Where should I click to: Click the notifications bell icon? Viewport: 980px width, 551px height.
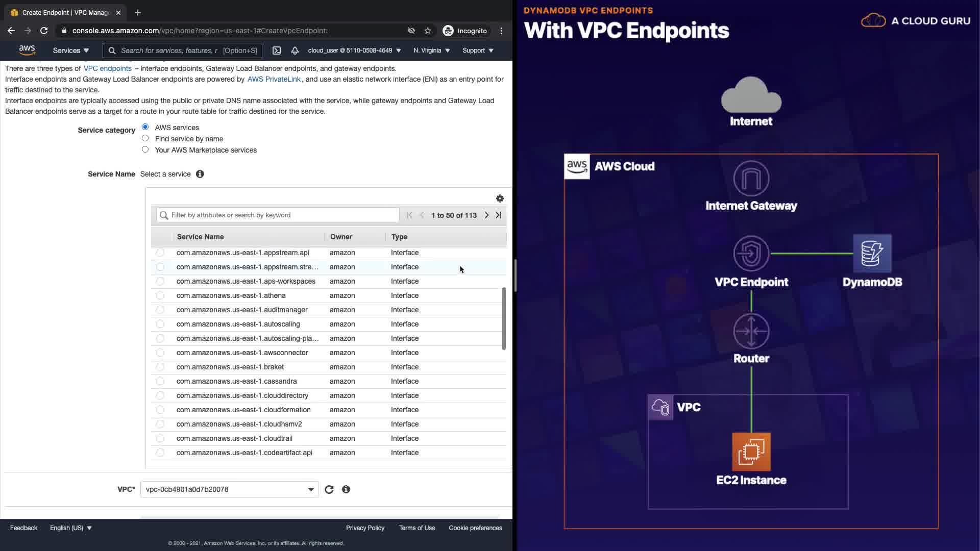click(x=295, y=51)
